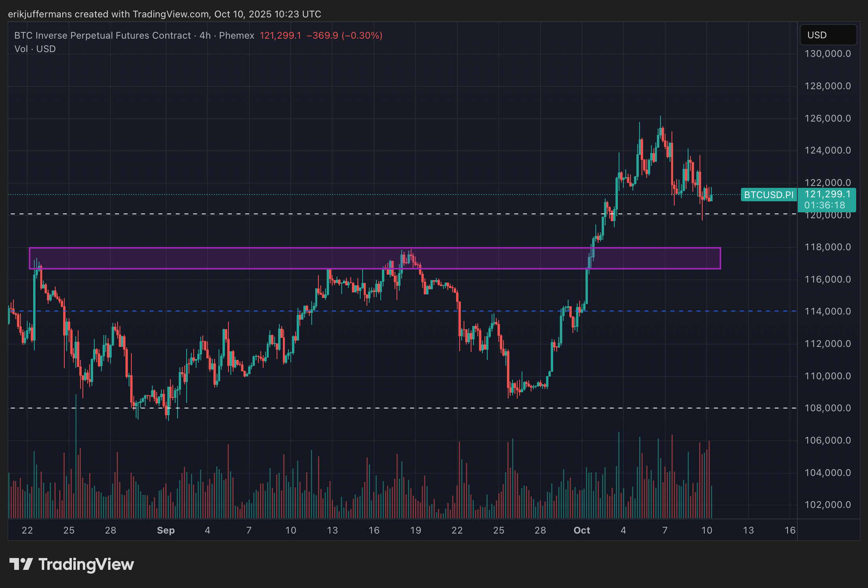Click the 01:36:18 candle countdown timer

pyautogui.click(x=825, y=205)
